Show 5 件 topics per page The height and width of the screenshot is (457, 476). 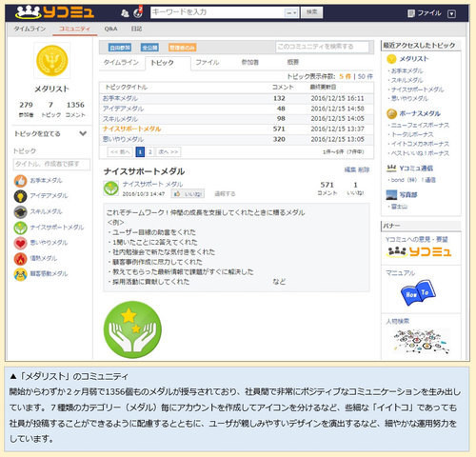point(345,77)
